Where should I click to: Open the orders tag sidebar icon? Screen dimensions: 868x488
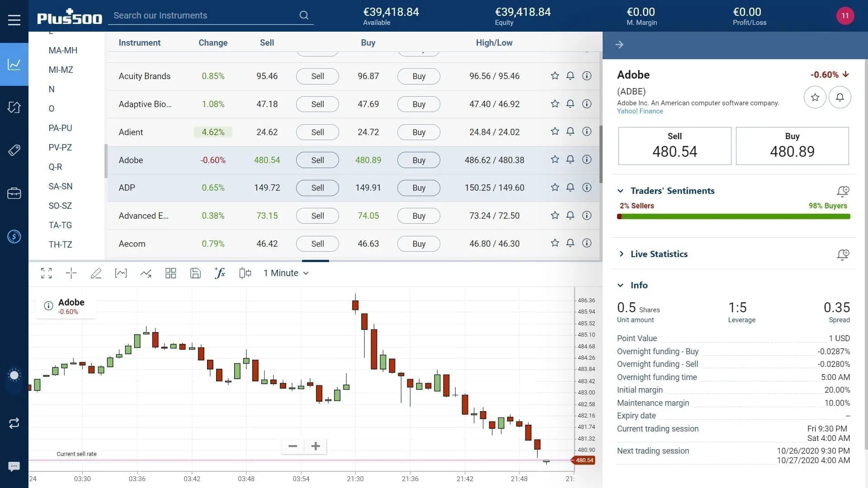(x=14, y=150)
